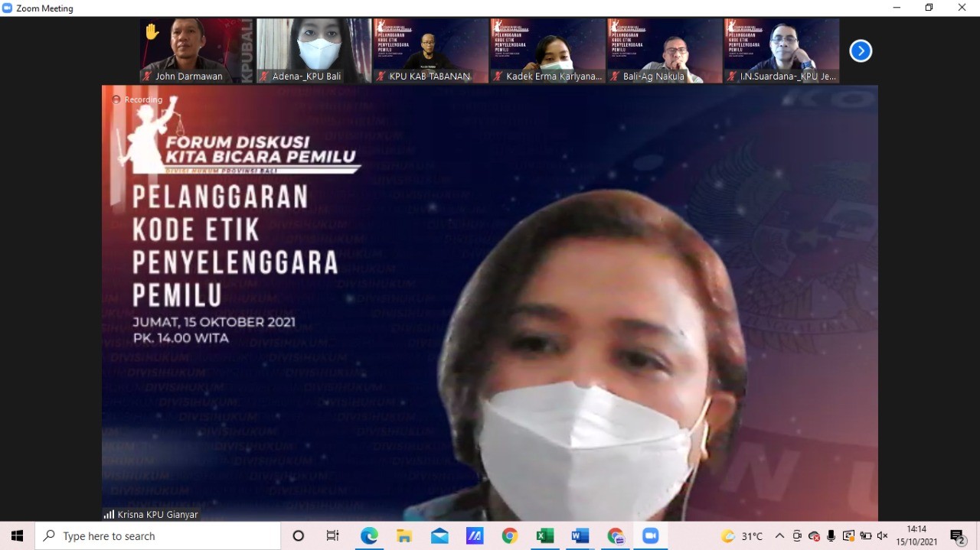The height and width of the screenshot is (550, 980).
Task: Open Microsoft Word from the taskbar
Action: pos(580,536)
